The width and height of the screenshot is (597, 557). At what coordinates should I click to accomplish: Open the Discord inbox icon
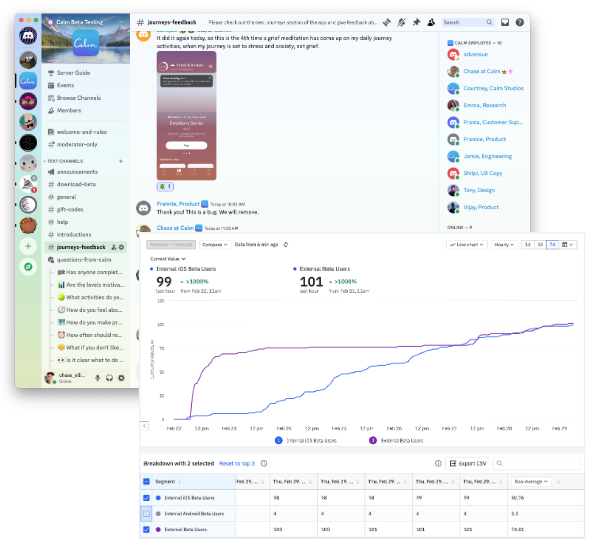pyautogui.click(x=505, y=22)
